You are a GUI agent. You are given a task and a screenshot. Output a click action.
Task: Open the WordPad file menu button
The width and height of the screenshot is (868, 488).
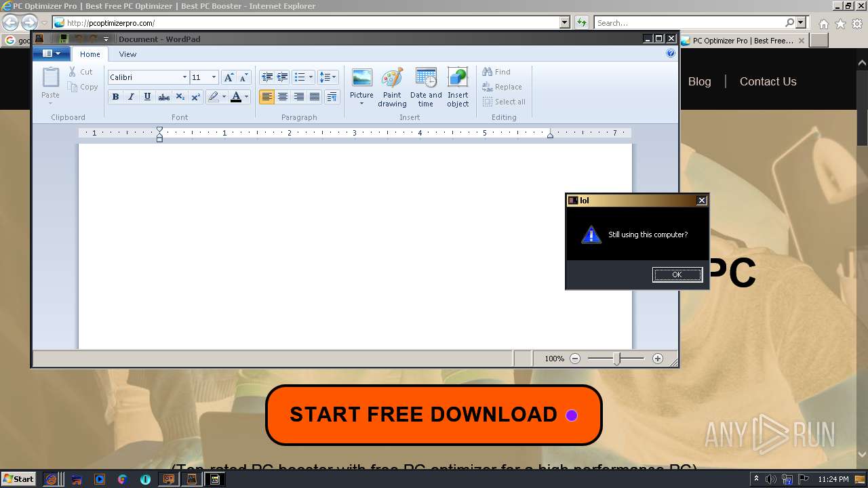52,54
